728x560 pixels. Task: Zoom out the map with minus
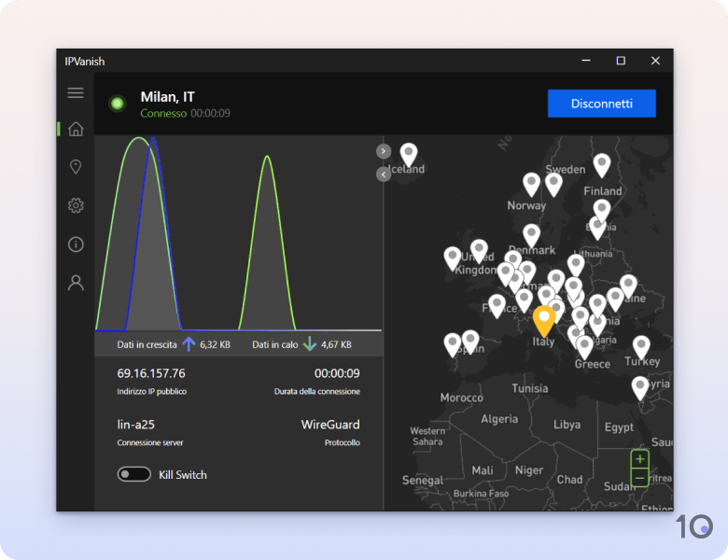tap(639, 478)
